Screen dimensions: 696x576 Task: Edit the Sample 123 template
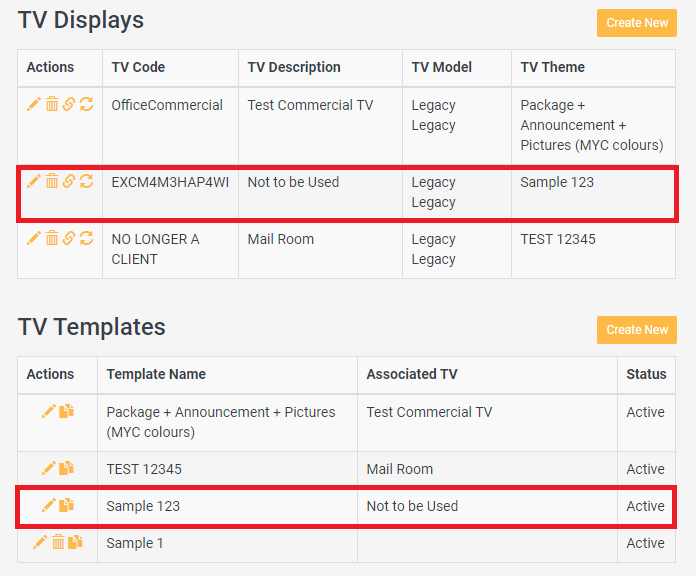[48, 505]
